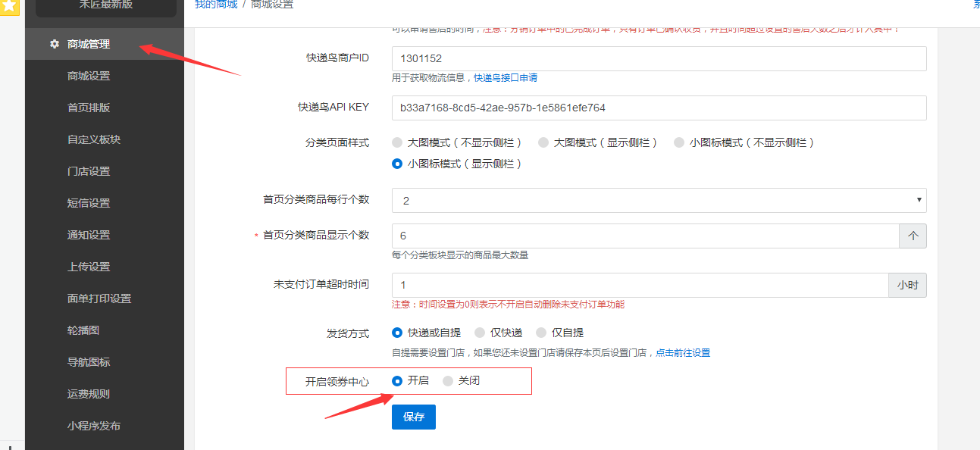Open 首页排版 sidebar item
The height and width of the screenshot is (450, 980).
click(89, 108)
